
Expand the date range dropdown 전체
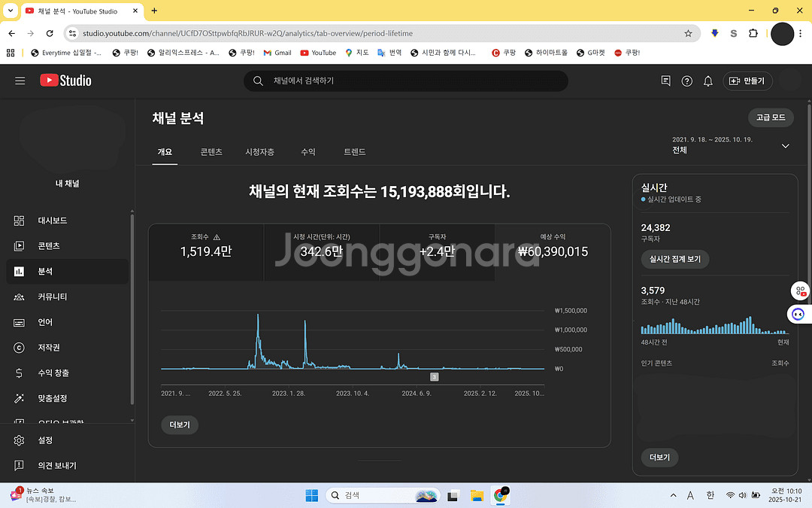785,146
